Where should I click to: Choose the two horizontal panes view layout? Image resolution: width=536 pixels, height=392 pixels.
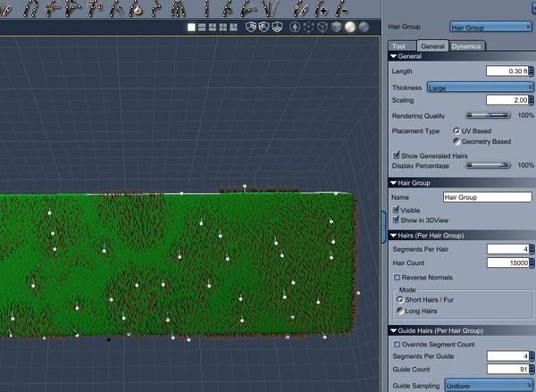click(x=202, y=28)
